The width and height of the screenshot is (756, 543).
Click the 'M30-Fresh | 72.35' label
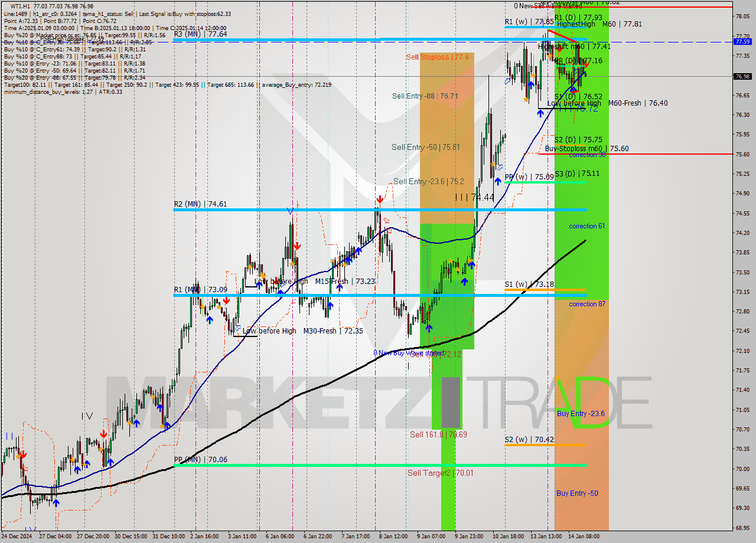[333, 331]
